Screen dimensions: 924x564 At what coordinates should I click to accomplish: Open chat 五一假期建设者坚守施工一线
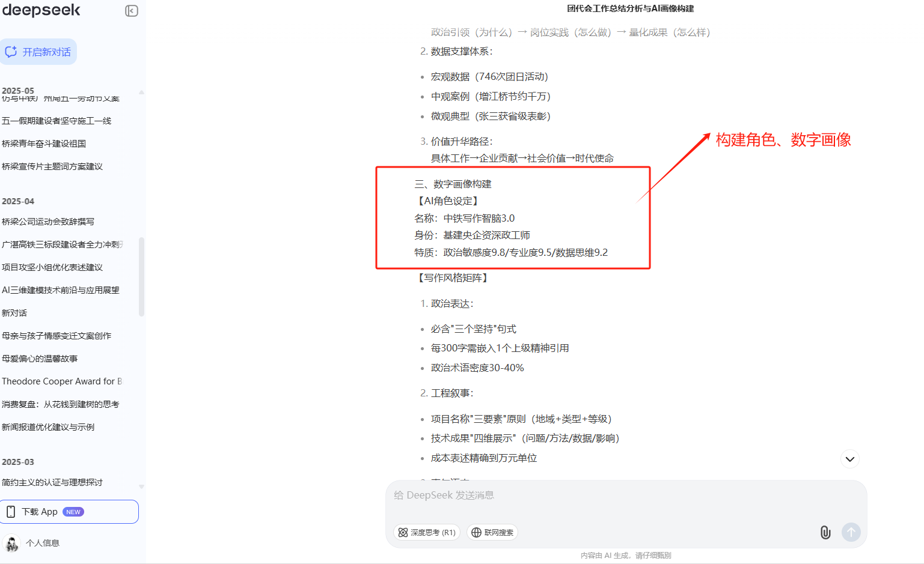pyautogui.click(x=57, y=121)
